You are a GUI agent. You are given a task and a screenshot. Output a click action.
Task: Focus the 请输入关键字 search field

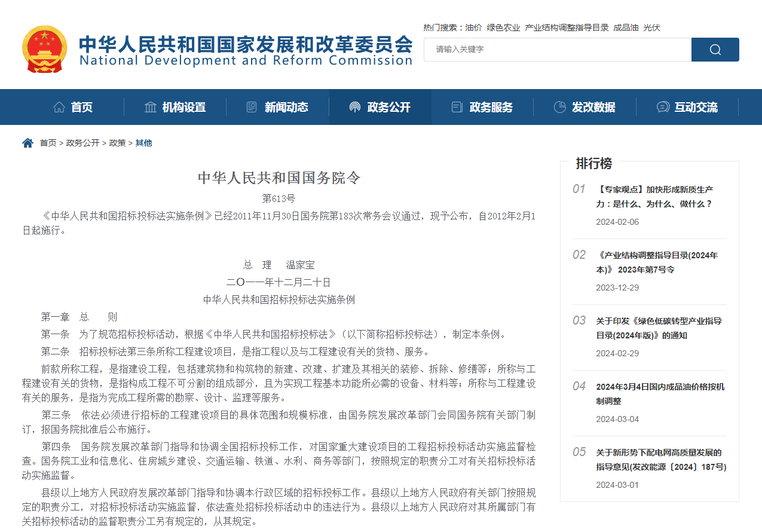coord(558,50)
